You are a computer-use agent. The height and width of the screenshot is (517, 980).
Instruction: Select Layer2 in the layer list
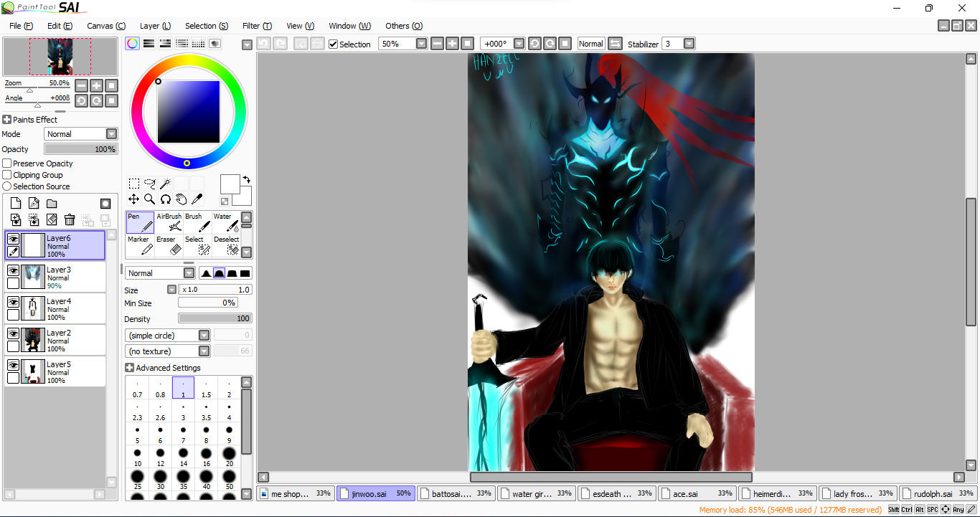pos(55,340)
